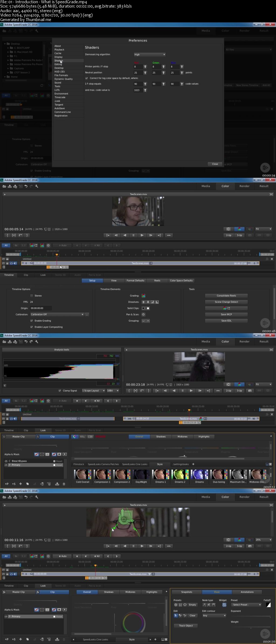Open the 25% zoom dropdown
Viewport: 276px width, 644px height.
263,540
